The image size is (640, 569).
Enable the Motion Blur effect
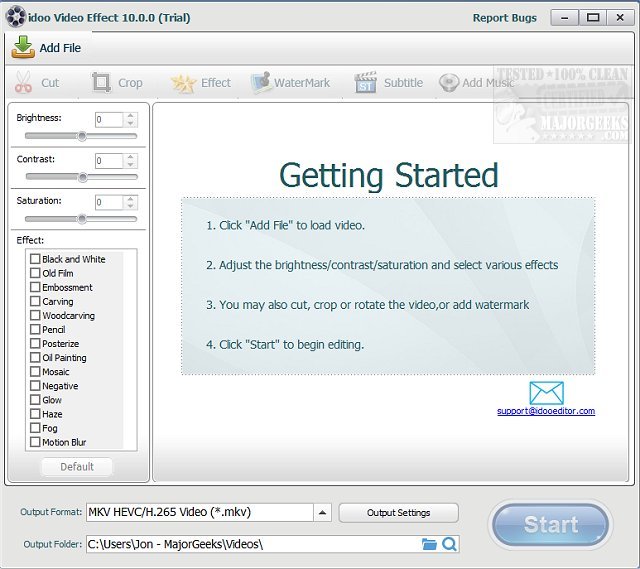(35, 442)
